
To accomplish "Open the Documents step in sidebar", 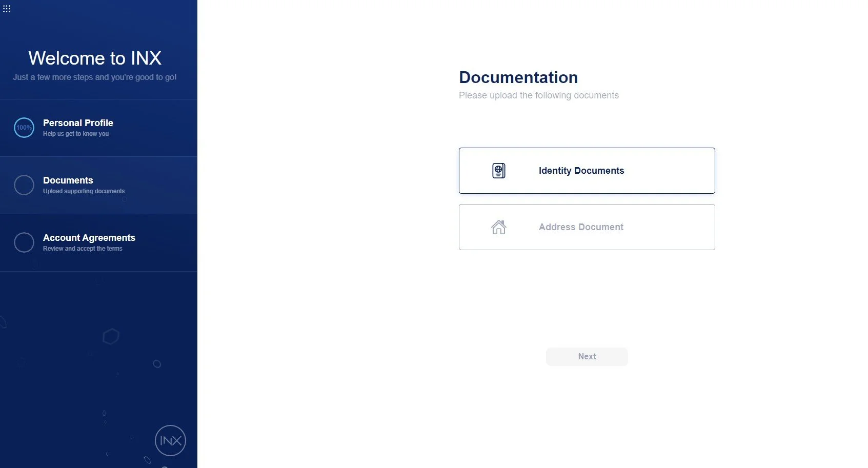I will 98,185.
